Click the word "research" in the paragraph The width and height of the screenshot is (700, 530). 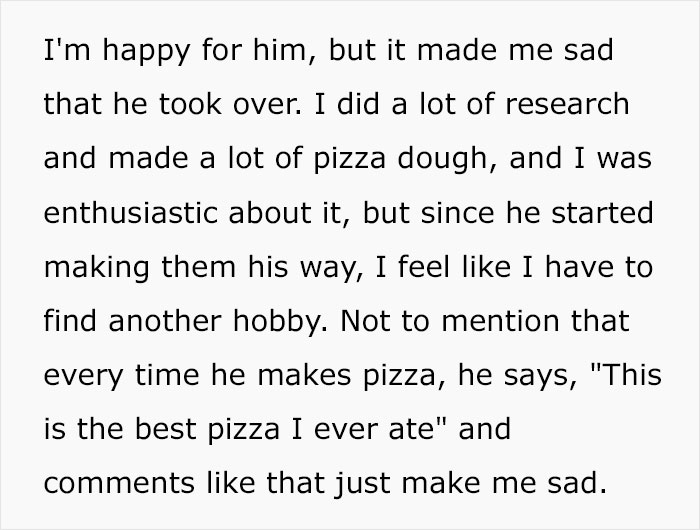[571, 103]
